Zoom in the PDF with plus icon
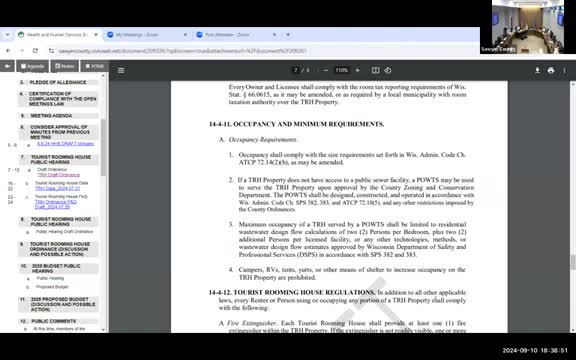This screenshot has width=576, height=360. pos(357,70)
